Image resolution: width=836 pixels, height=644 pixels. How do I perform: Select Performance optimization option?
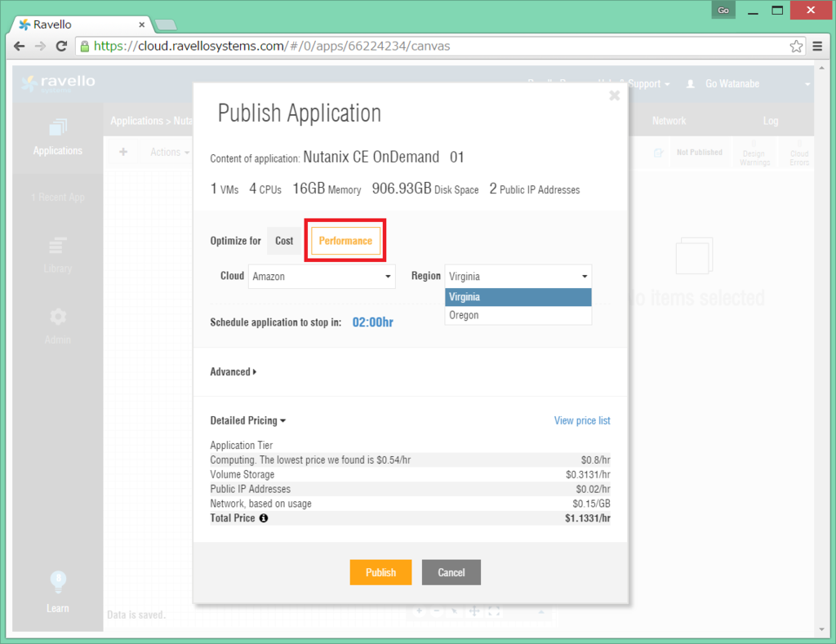pyautogui.click(x=345, y=241)
